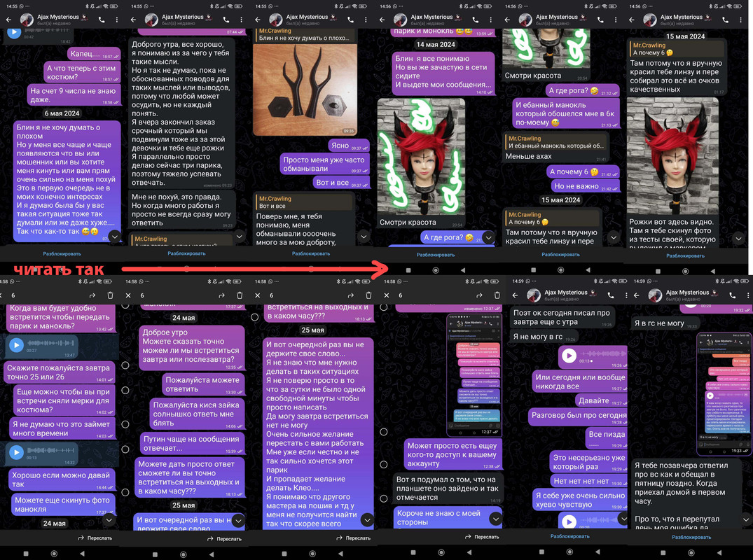This screenshot has height=560, width=753.
Task: Select message 'Пожалуйста можете ответить' circle
Action: click(x=125, y=390)
